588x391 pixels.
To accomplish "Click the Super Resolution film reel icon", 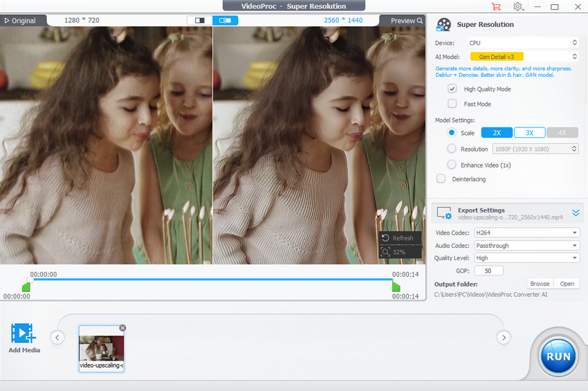I will click(x=443, y=25).
